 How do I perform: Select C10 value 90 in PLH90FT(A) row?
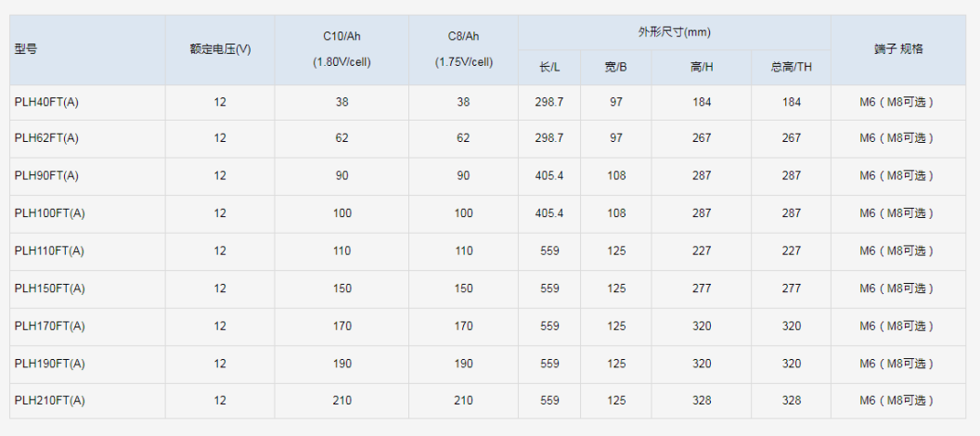pos(342,175)
